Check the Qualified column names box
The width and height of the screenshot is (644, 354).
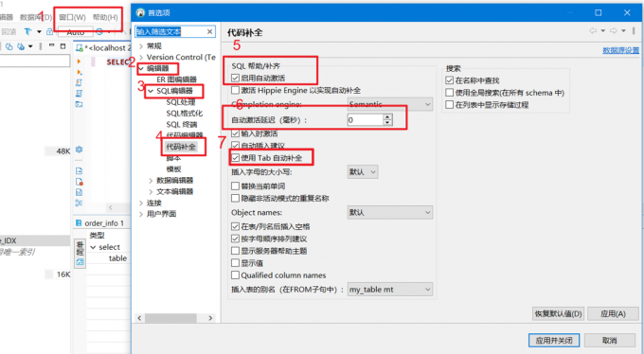[235, 275]
